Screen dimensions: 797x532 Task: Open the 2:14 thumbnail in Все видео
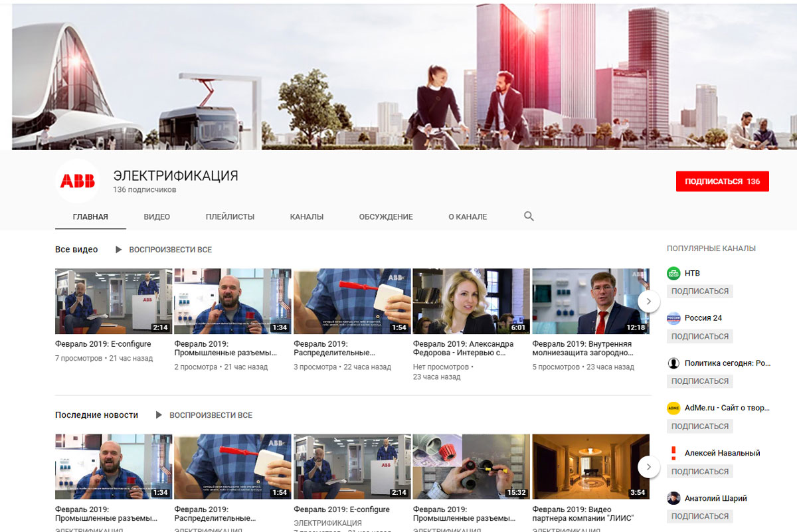coord(114,301)
